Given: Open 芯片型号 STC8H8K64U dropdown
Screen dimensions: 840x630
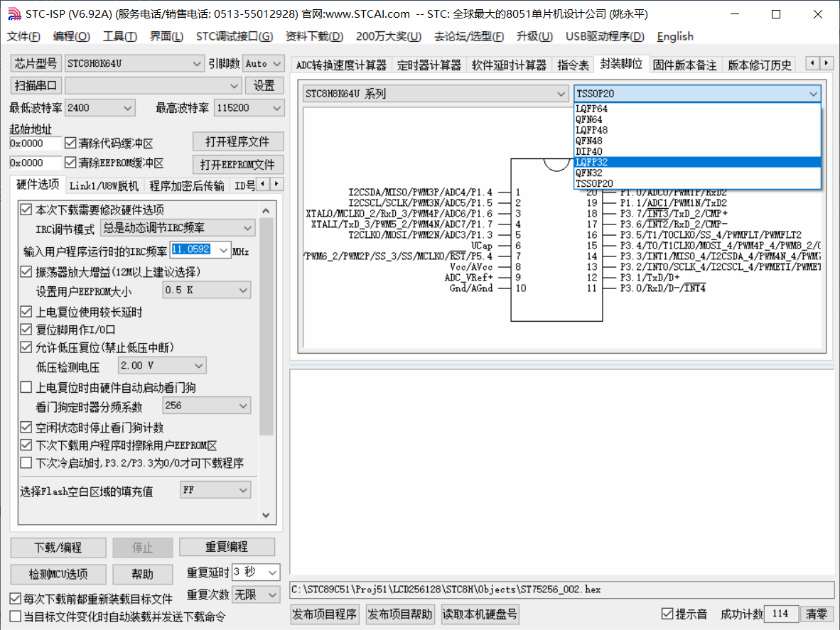Looking at the screenshot, I should coord(134,63).
